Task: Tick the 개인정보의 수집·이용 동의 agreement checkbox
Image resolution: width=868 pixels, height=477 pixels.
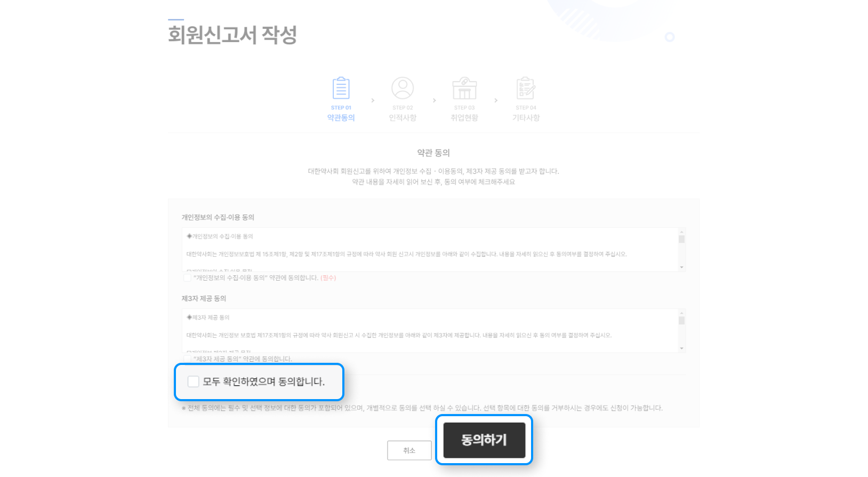Action: click(x=187, y=277)
